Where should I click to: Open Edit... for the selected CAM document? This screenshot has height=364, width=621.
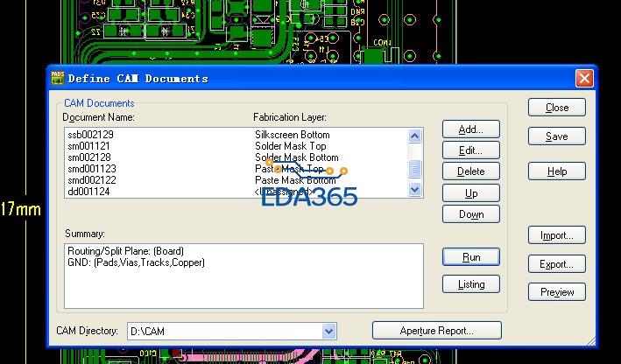(471, 150)
